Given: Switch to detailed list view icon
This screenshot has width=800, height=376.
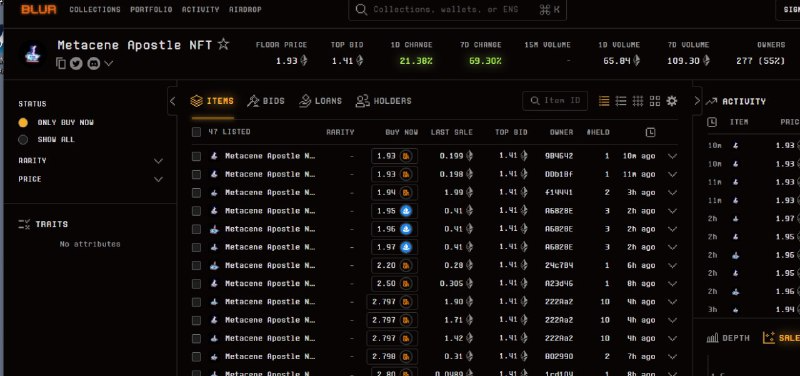Looking at the screenshot, I should pos(621,101).
